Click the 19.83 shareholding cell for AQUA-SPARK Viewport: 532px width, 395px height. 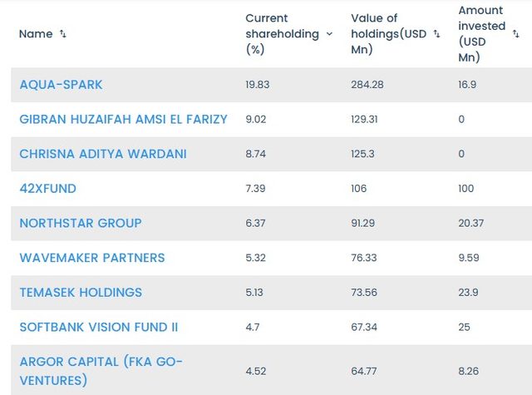[258, 85]
